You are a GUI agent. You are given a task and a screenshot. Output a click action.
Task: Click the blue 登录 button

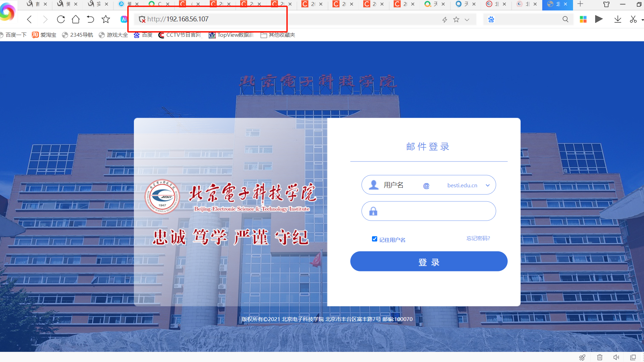[429, 261]
